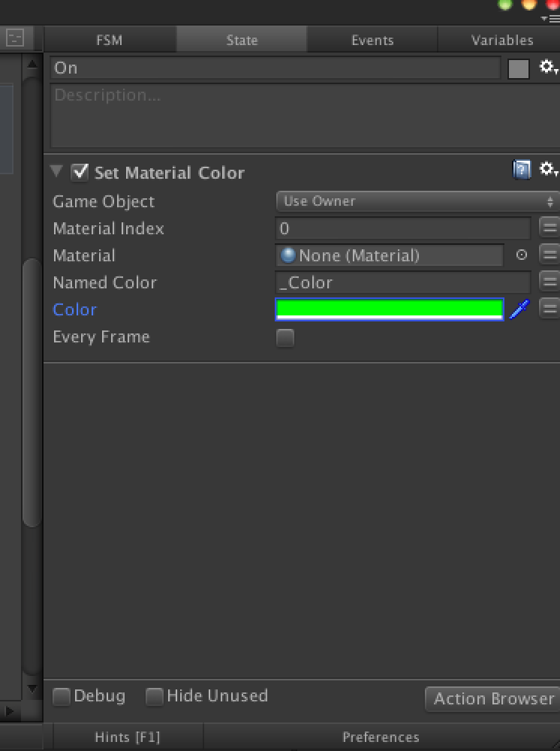The width and height of the screenshot is (560, 751).
Task: Open the Action Browser
Action: pos(493,698)
